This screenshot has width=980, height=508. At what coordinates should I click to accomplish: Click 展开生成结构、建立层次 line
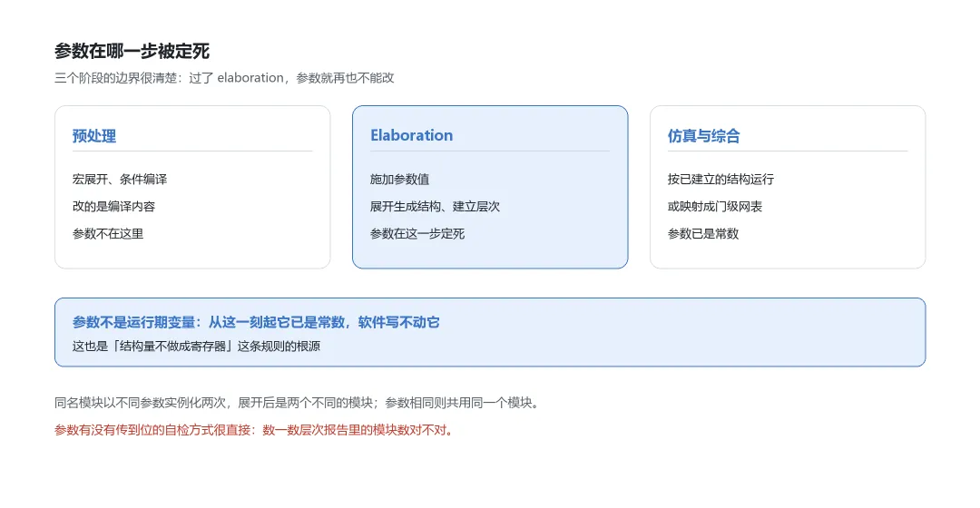pos(435,207)
